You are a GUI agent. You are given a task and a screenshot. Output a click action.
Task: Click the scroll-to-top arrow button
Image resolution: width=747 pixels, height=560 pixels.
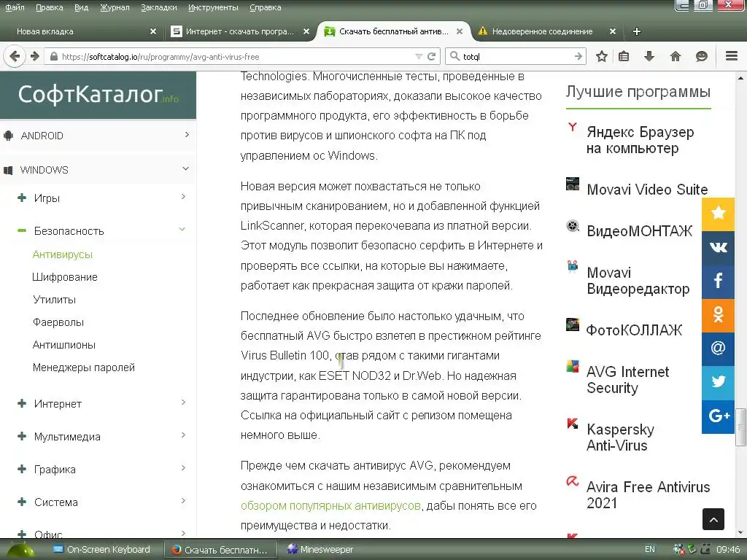pos(713,519)
